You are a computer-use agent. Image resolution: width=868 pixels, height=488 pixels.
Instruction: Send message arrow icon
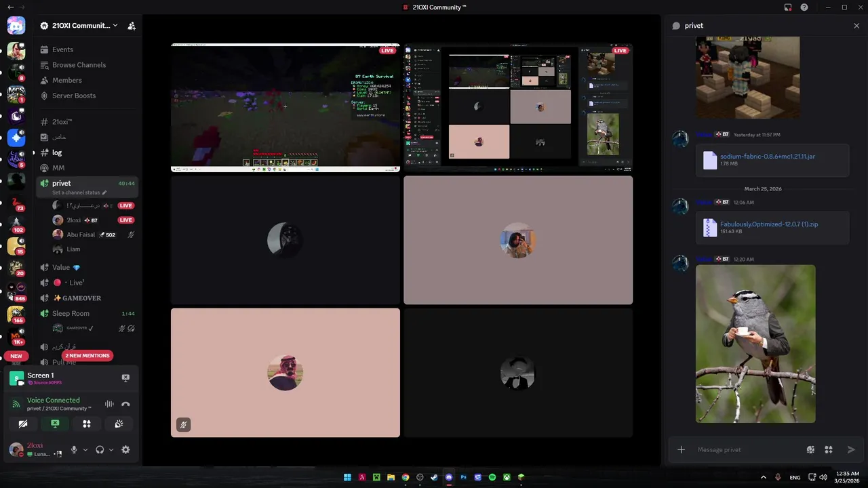[851, 449]
